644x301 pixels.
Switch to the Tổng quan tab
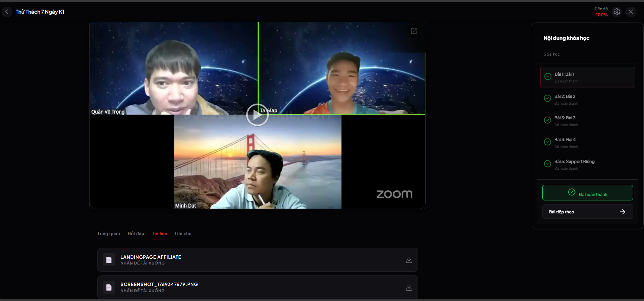(108, 234)
